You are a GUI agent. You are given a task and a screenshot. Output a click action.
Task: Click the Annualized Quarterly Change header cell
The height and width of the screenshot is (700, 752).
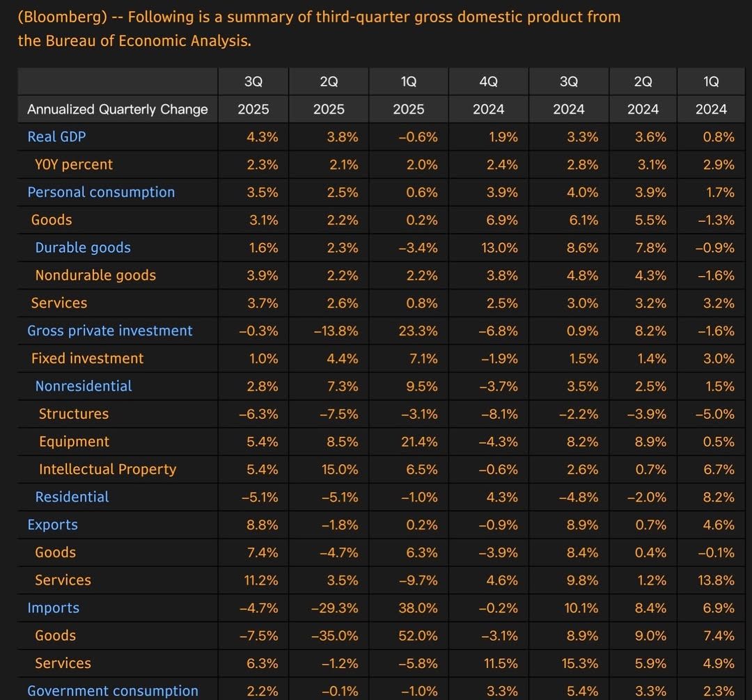pos(117,109)
